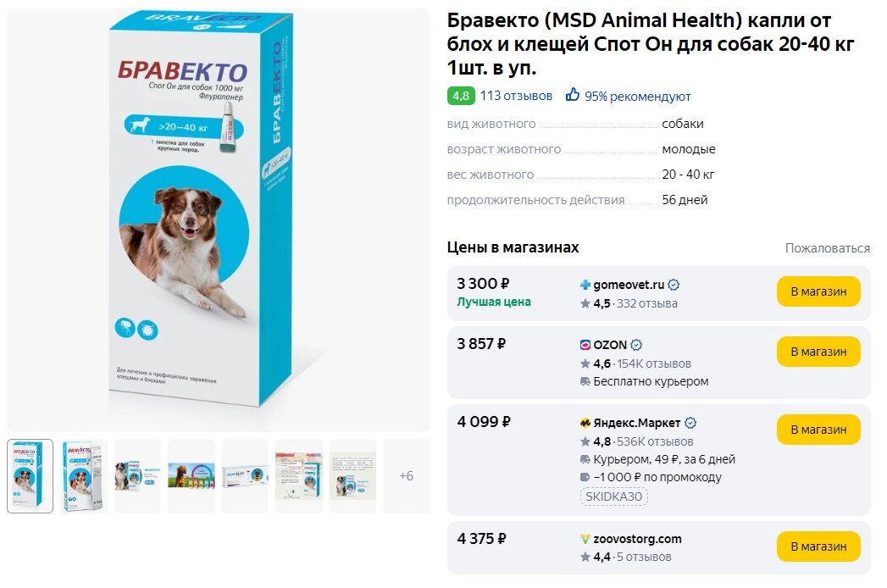The width and height of the screenshot is (887, 588).
Task: Open the 113 отзывов reviews link
Action: tap(516, 96)
